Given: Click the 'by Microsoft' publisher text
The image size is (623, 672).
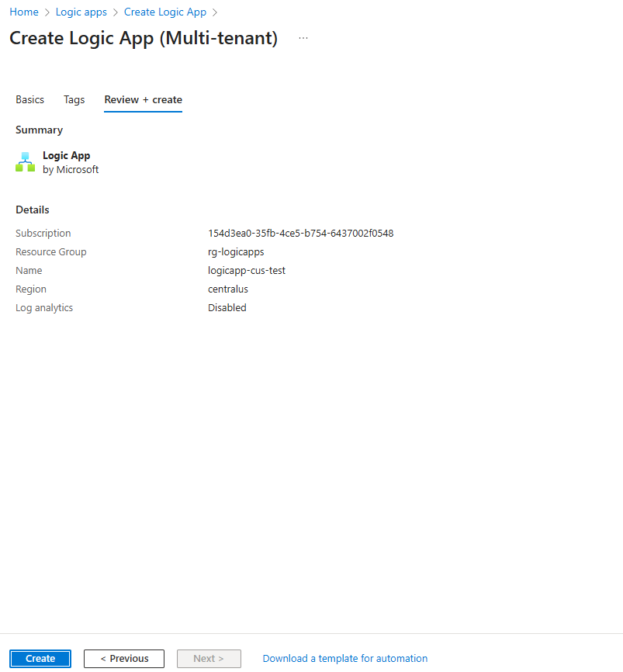Looking at the screenshot, I should pyautogui.click(x=71, y=170).
